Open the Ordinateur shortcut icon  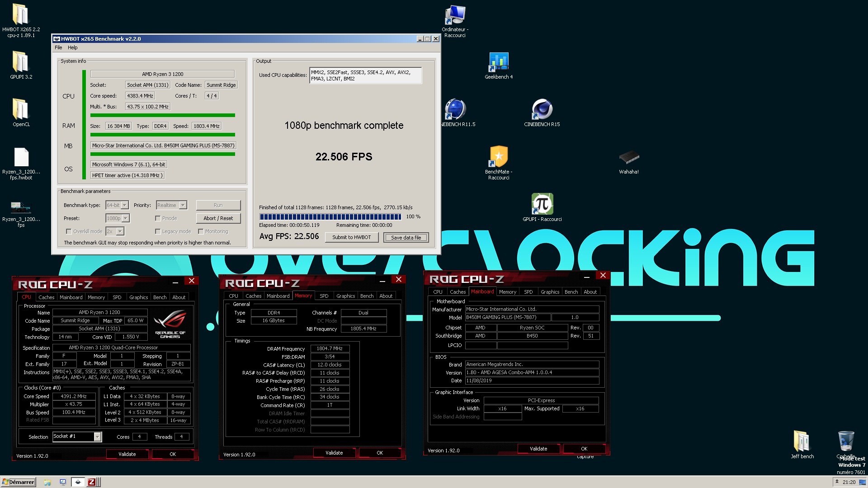point(455,14)
